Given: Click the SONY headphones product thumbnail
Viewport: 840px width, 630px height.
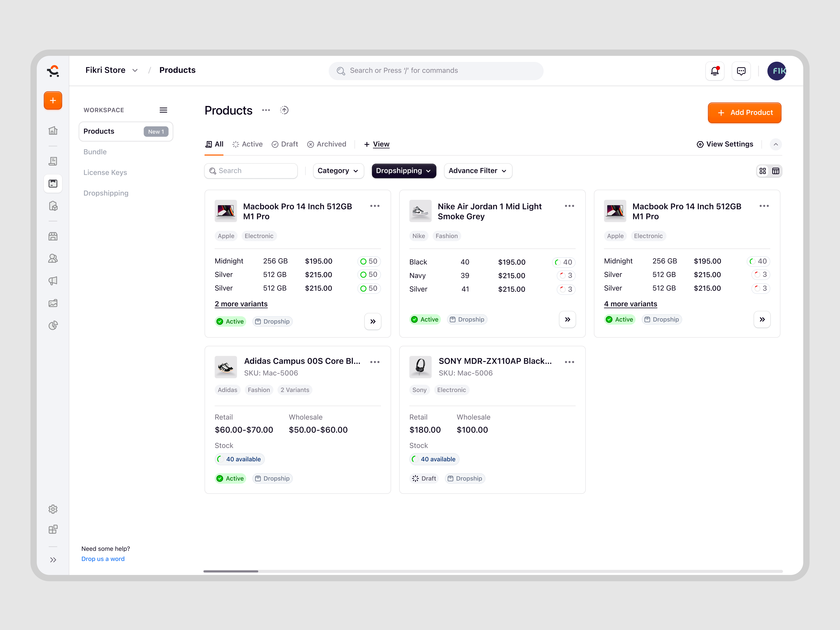Looking at the screenshot, I should click(x=420, y=367).
